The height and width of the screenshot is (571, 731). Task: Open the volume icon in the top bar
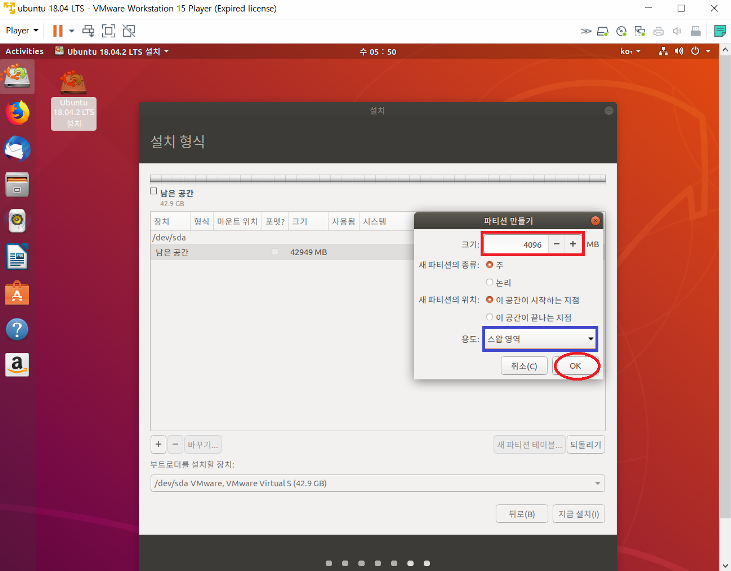coord(679,51)
